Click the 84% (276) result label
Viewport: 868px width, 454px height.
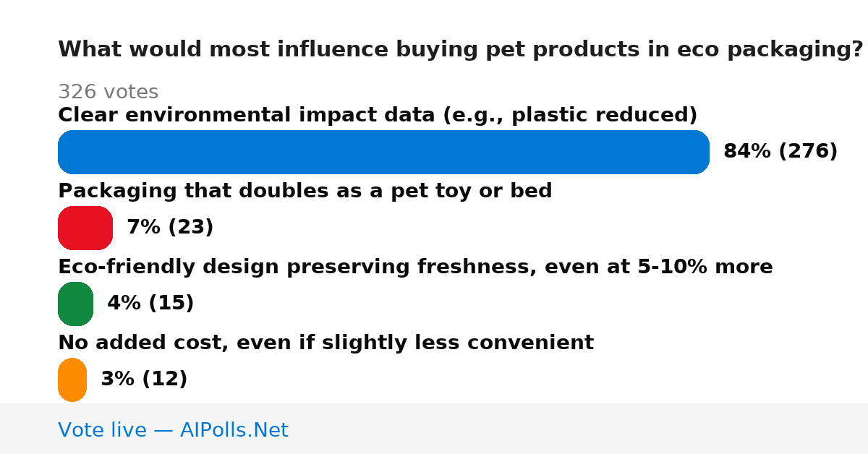point(780,152)
